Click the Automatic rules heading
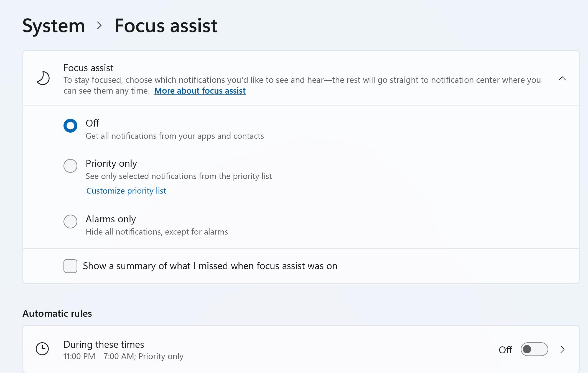 57,313
